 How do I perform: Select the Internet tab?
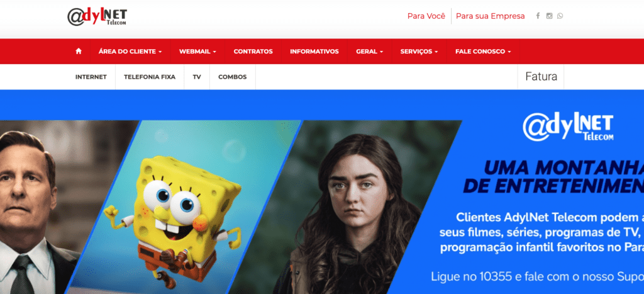click(91, 77)
